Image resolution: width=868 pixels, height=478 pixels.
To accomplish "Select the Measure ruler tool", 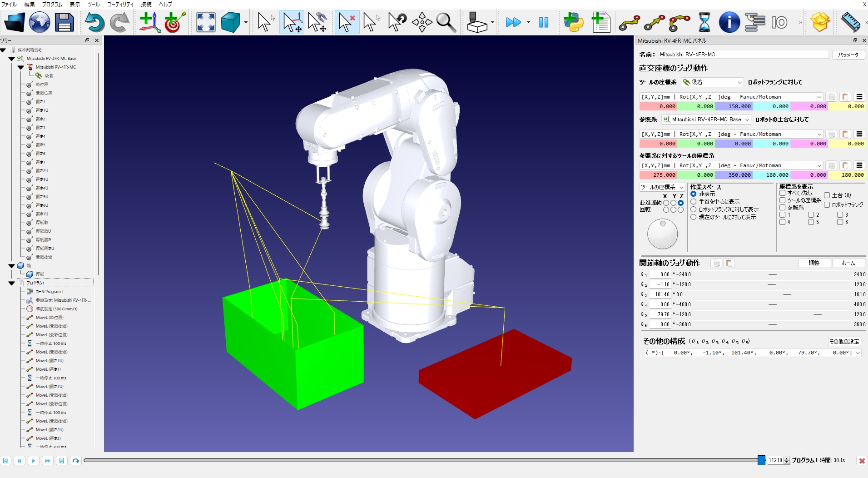I will [850, 22].
